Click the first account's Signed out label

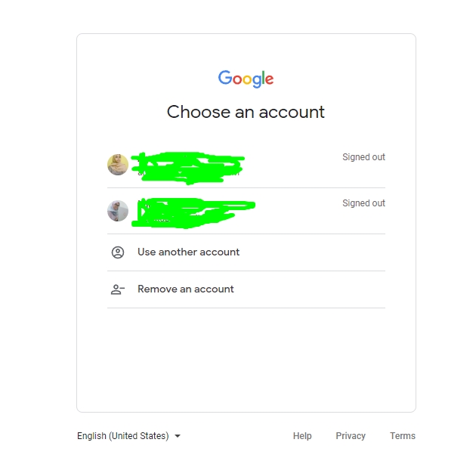pyautogui.click(x=363, y=157)
